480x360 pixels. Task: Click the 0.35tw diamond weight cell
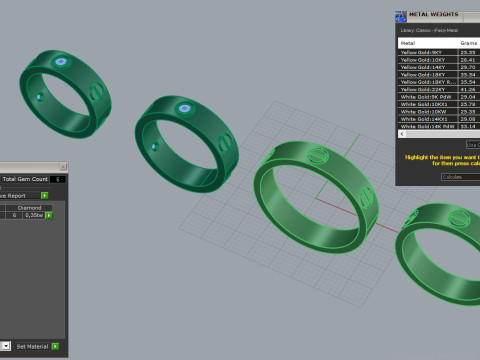tap(34, 215)
